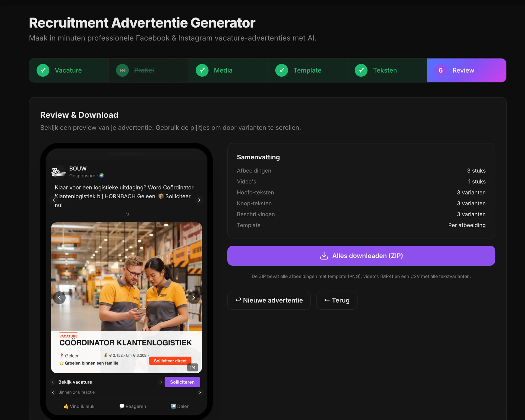Click 'Binnen 24u reactie' description text
The width and height of the screenshot is (525, 420).
click(x=77, y=392)
